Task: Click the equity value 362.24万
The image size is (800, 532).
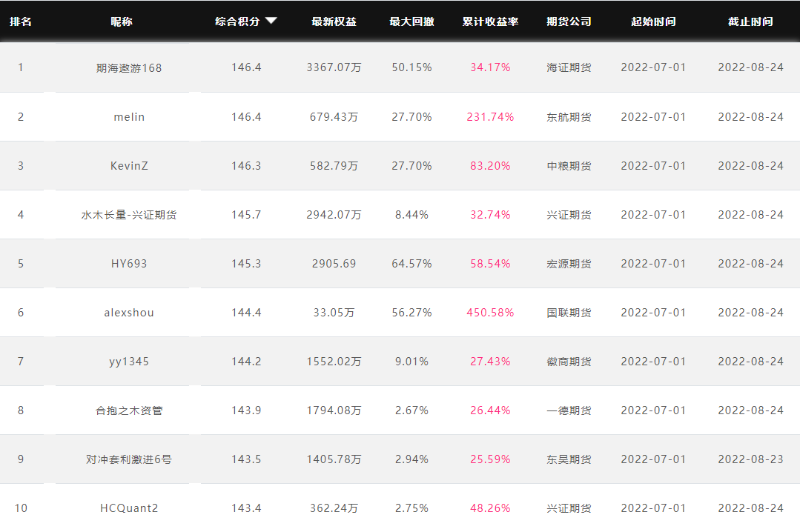Action: pyautogui.click(x=334, y=508)
